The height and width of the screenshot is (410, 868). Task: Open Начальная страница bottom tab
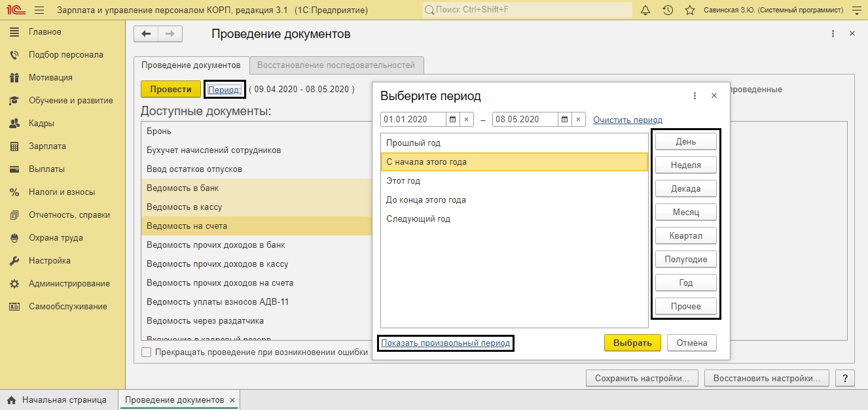tap(59, 400)
